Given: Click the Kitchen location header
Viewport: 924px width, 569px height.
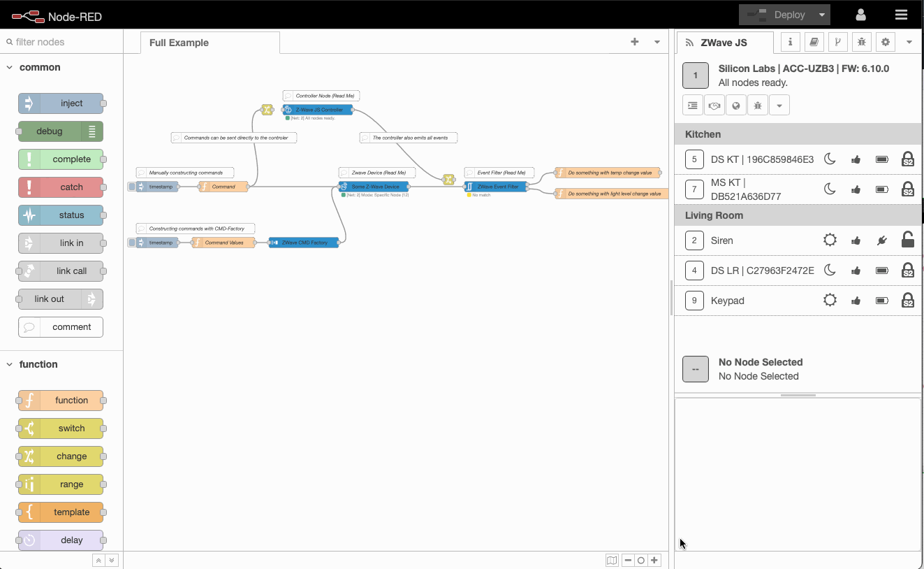Looking at the screenshot, I should 798,134.
